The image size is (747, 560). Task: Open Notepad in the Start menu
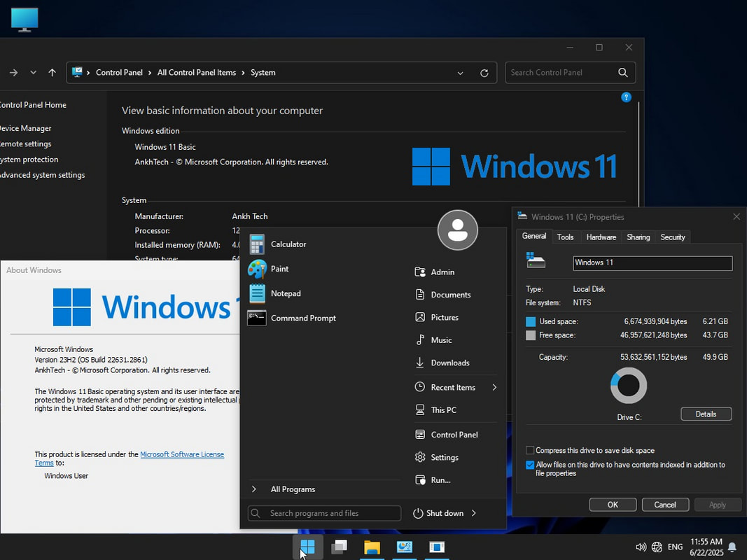pos(275,293)
